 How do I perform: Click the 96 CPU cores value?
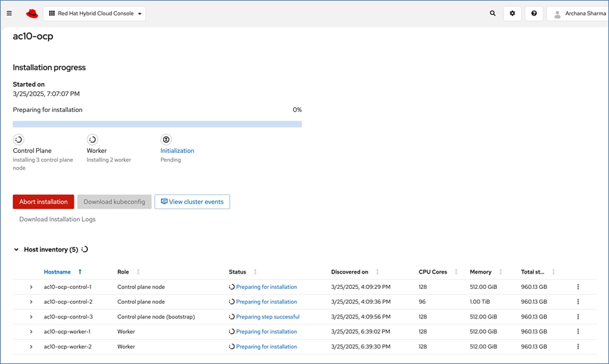422,302
